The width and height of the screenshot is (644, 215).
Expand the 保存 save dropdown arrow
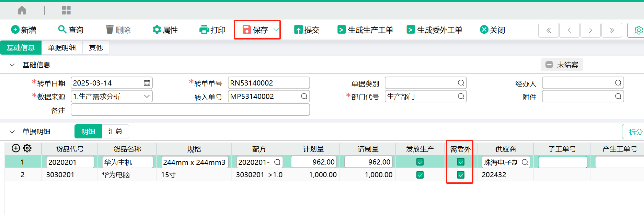[x=276, y=30]
